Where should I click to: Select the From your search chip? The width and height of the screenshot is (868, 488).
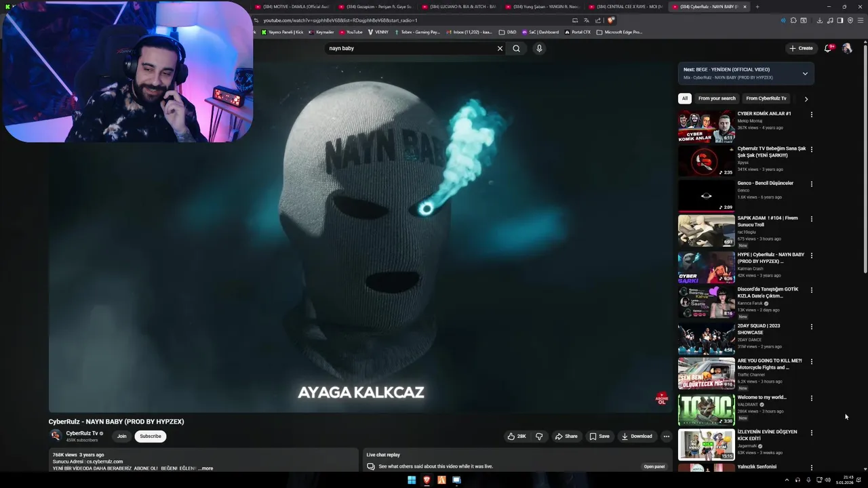(x=717, y=98)
